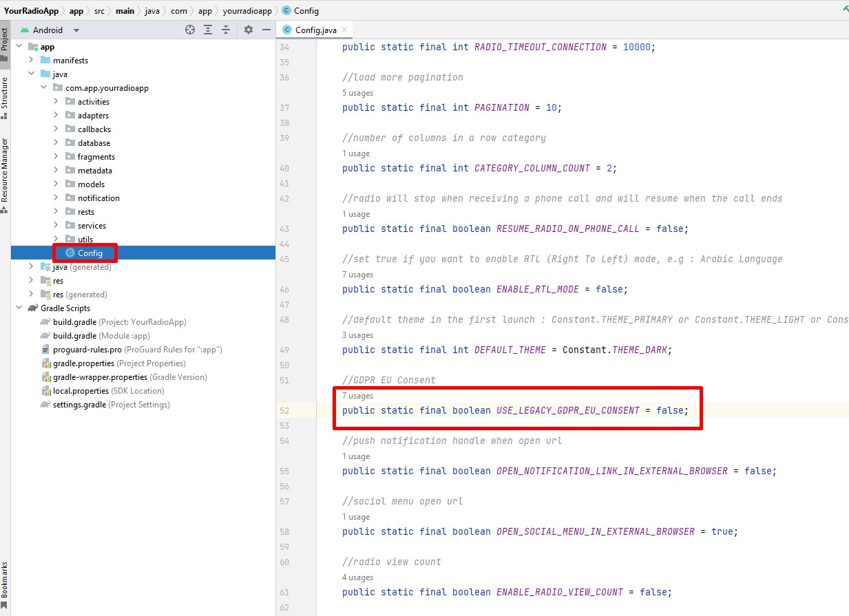Hide the Project panel with minus icon
The height and width of the screenshot is (616, 849).
pos(266,30)
